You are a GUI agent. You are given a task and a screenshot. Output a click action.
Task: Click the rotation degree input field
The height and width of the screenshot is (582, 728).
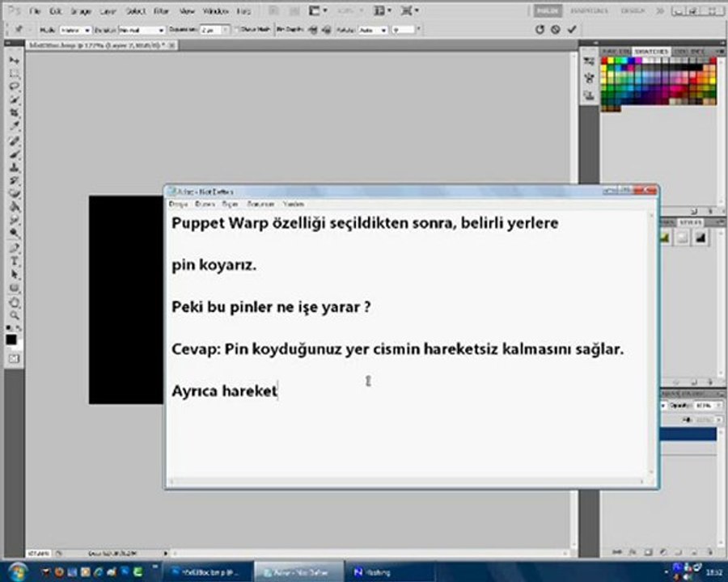pyautogui.click(x=403, y=30)
